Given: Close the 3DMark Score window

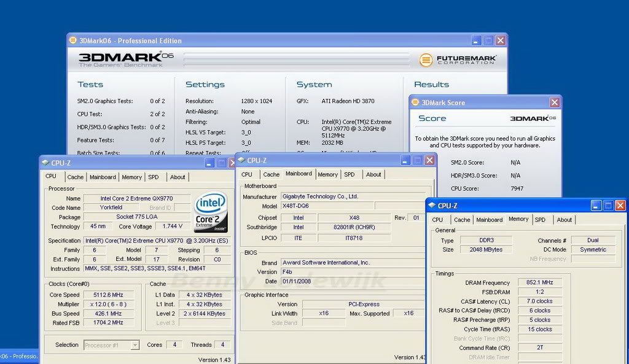Looking at the screenshot, I should (554, 103).
